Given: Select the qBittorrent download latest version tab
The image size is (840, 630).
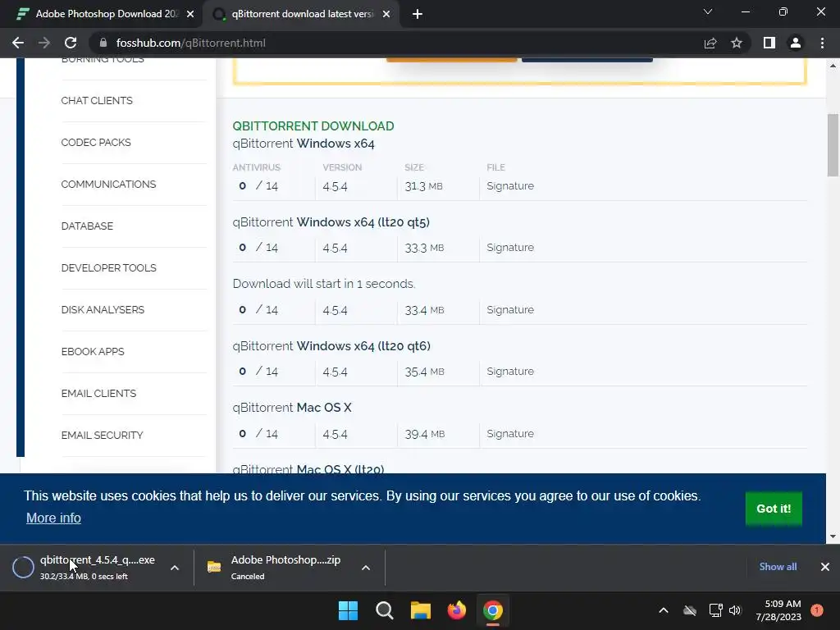Looking at the screenshot, I should click(x=302, y=14).
